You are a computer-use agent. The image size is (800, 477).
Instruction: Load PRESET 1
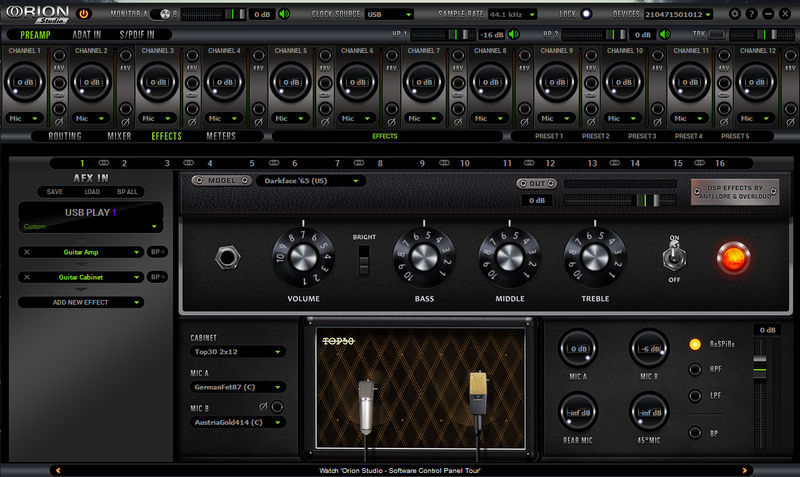click(548, 136)
